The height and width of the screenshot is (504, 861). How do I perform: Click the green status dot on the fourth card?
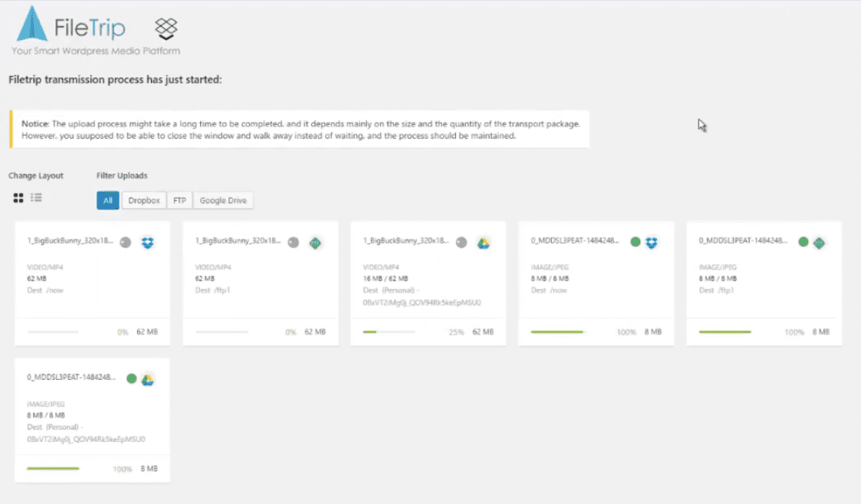tap(635, 242)
